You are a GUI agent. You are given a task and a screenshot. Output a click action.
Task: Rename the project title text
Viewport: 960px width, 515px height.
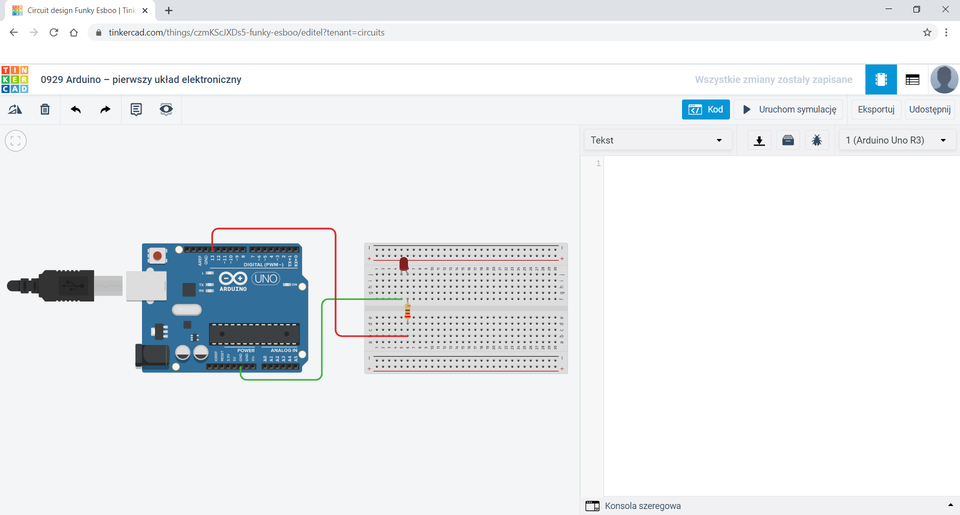coord(141,80)
